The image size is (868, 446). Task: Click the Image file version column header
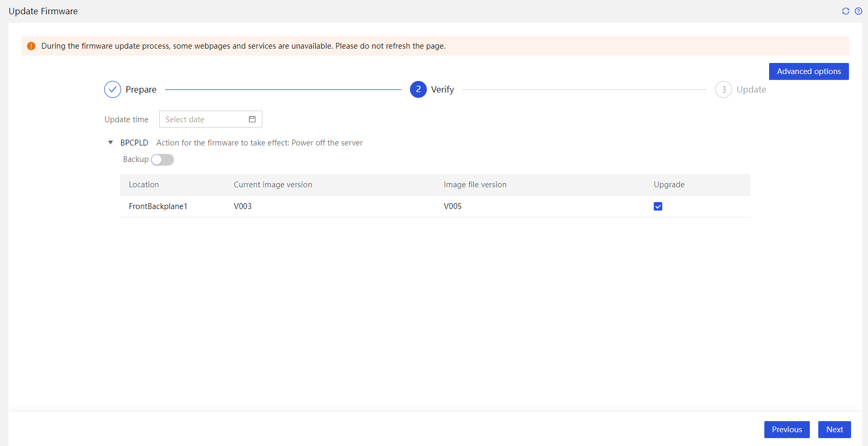point(475,185)
